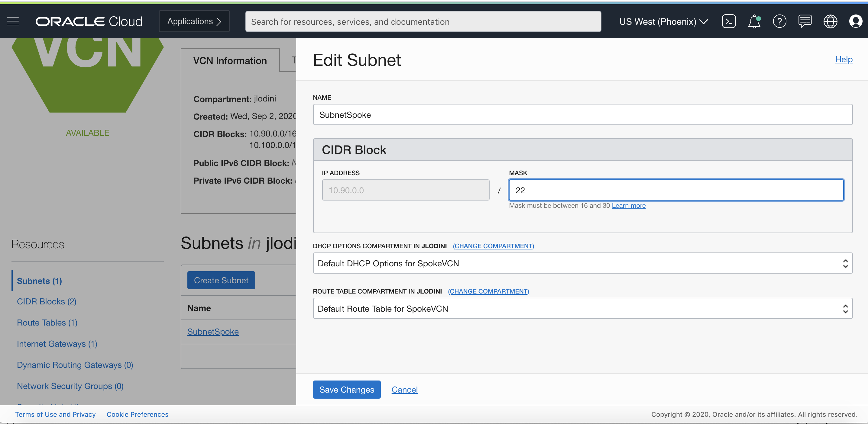The height and width of the screenshot is (424, 868).
Task: Open the user profile avatar menu
Action: 855,21
